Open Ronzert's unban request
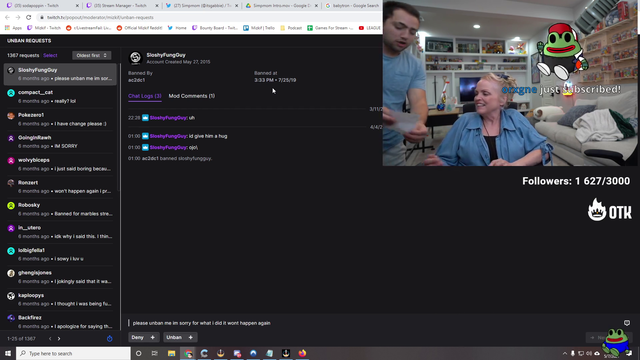Viewport: 640px width, 360px height. pos(60,187)
